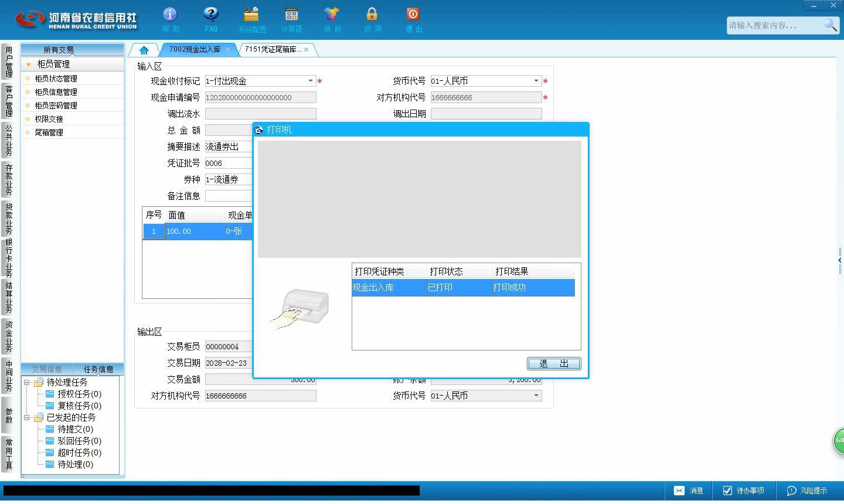Screen dimensions: 844x504
Task: Click the 待处理任务 folder icon
Action: (39, 382)
